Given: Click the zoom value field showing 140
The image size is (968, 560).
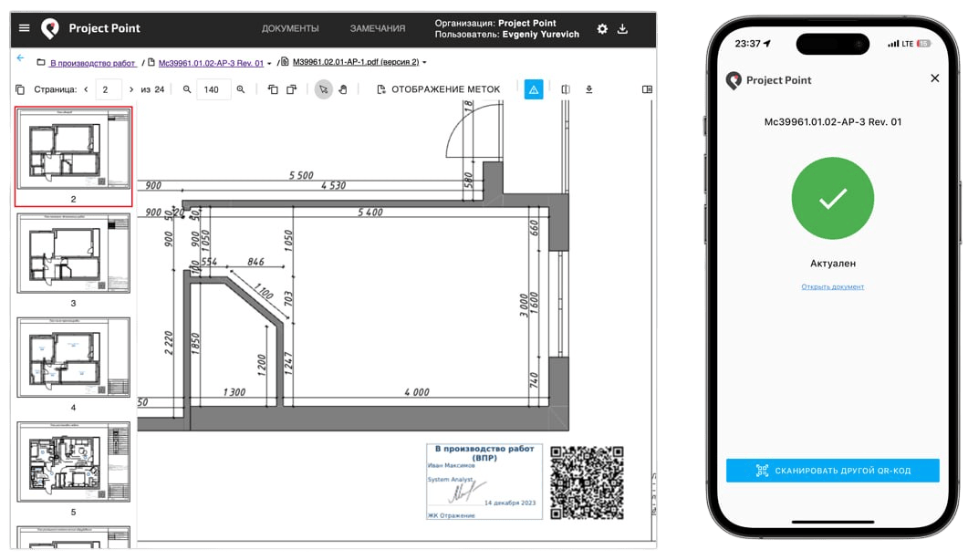Looking at the screenshot, I should [214, 89].
